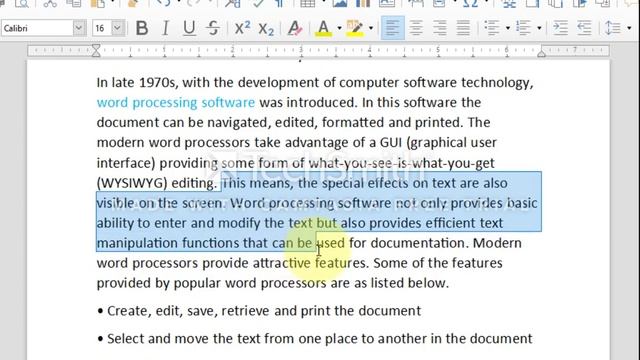Open the bullet list style dropdown
The height and width of the screenshot is (360, 640).
point(508,28)
